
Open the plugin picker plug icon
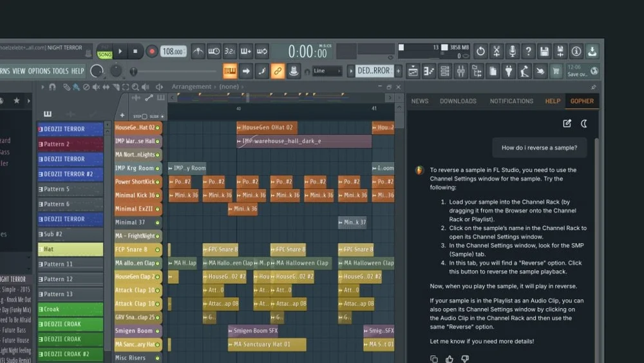(x=509, y=71)
